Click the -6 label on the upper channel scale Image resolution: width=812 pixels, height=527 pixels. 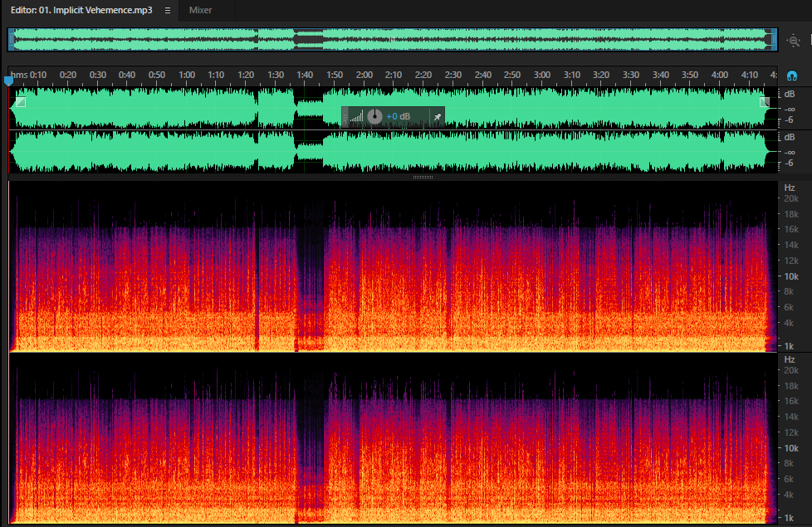coord(788,120)
